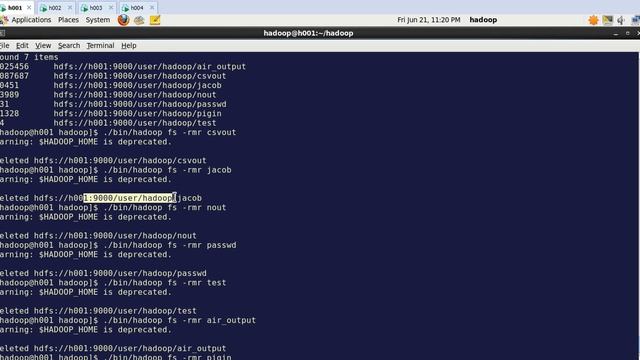Image resolution: width=640 pixels, height=360 pixels.
Task: Minimize the terminal window
Action: 616,33
